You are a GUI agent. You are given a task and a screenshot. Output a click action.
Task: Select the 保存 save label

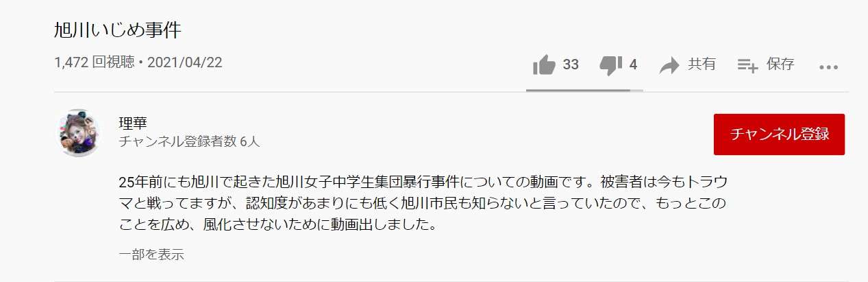pos(780,64)
